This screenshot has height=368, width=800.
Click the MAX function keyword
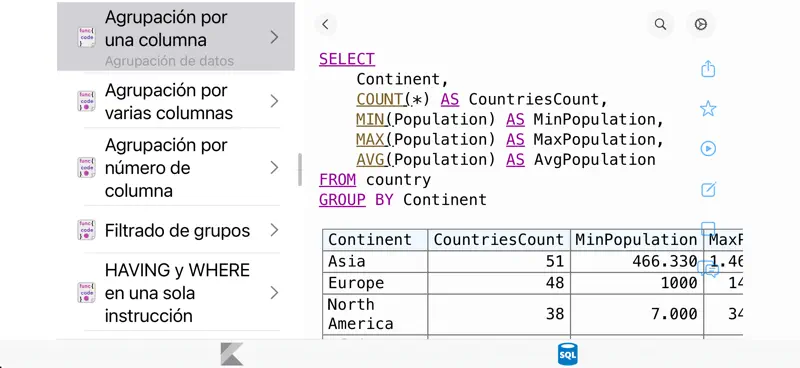[x=371, y=139]
